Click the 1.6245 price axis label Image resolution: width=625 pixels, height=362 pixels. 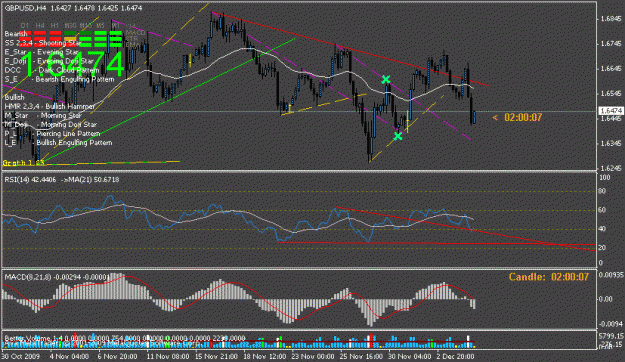612,168
